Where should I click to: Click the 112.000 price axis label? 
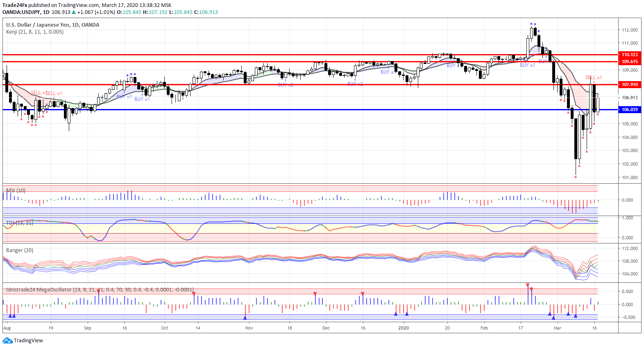pyautogui.click(x=630, y=30)
